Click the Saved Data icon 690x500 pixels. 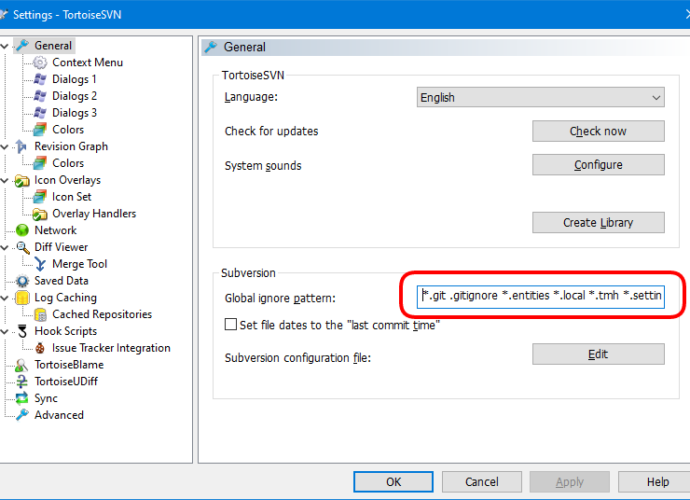pyautogui.click(x=22, y=281)
